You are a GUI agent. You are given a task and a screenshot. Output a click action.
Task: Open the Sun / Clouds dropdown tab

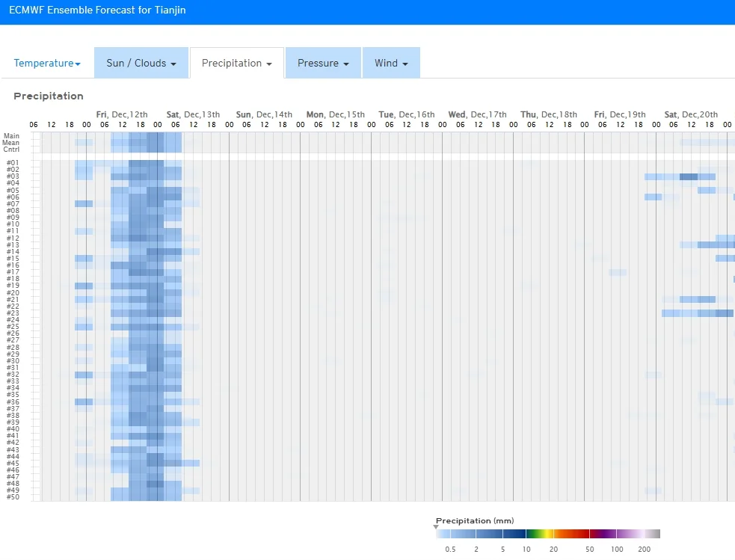[x=141, y=63]
